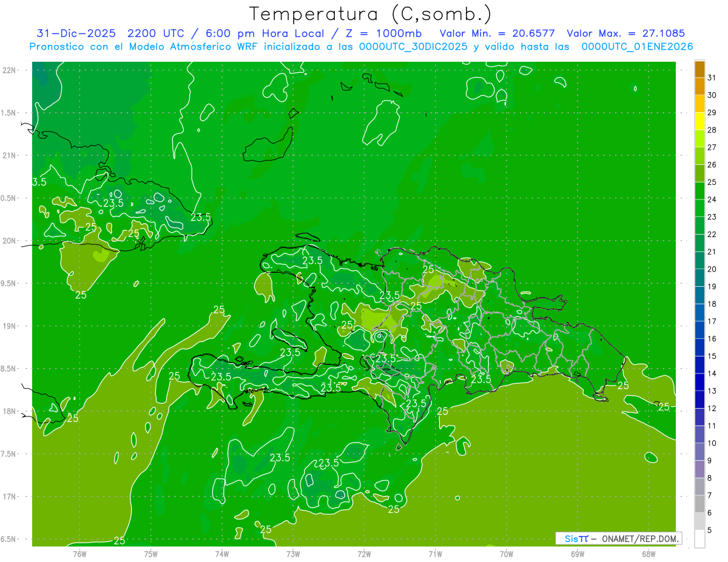Screen dimensions: 728x562
Task: Select the date text "31-Dic-2025"
Action: pyautogui.click(x=76, y=33)
